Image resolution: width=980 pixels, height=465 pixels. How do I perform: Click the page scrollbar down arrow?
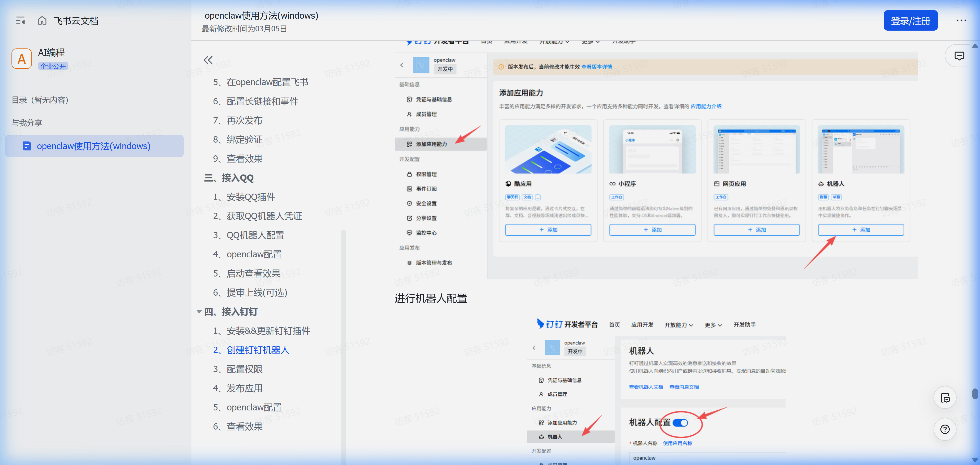point(975,459)
